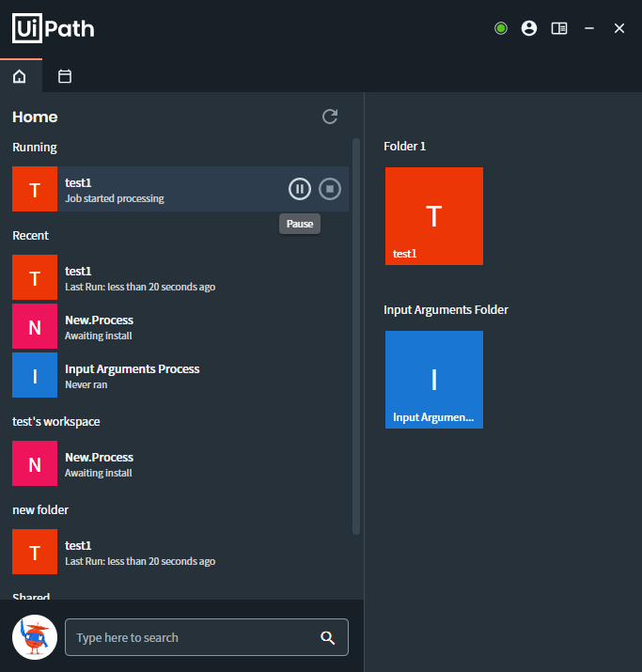Viewport: 642px width, 672px height.
Task: Open the robot mascot avatar
Action: pos(35,637)
